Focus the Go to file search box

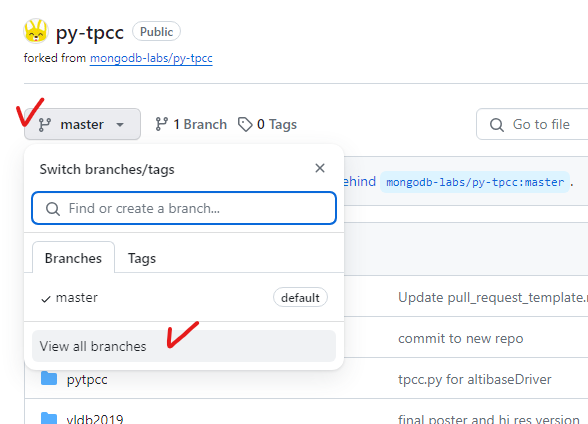[532, 124]
